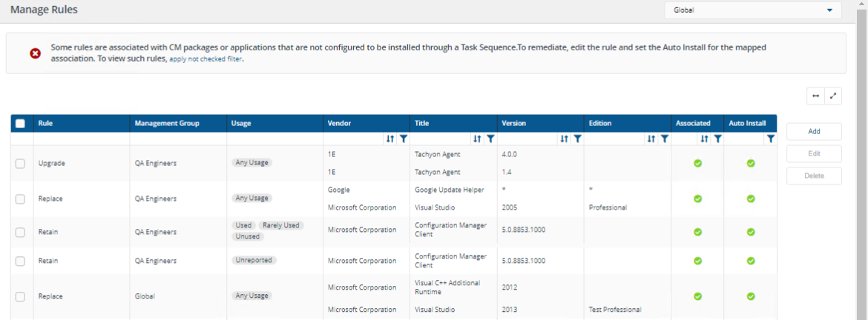This screenshot has width=868, height=320.
Task: Click the Add button
Action: point(814,131)
